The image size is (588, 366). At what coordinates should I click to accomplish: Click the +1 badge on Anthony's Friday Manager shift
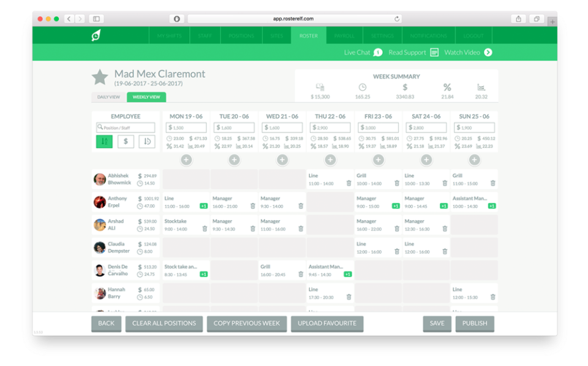pyautogui.click(x=395, y=206)
